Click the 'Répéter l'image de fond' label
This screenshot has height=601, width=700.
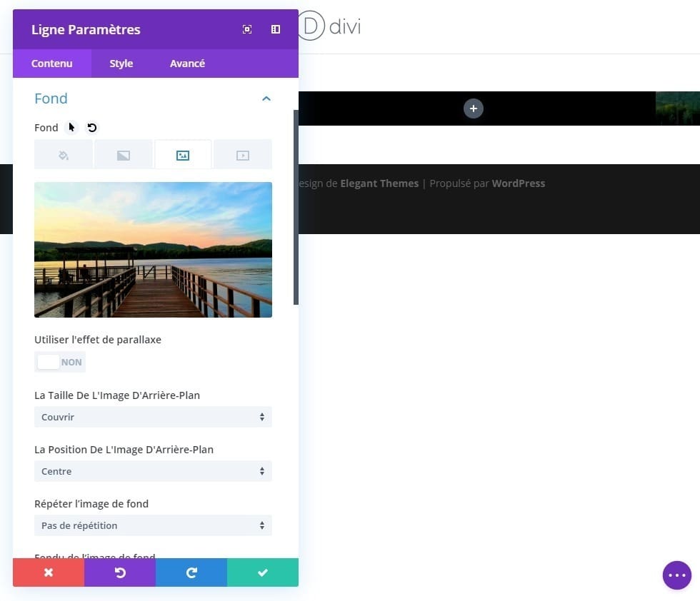click(x=91, y=504)
